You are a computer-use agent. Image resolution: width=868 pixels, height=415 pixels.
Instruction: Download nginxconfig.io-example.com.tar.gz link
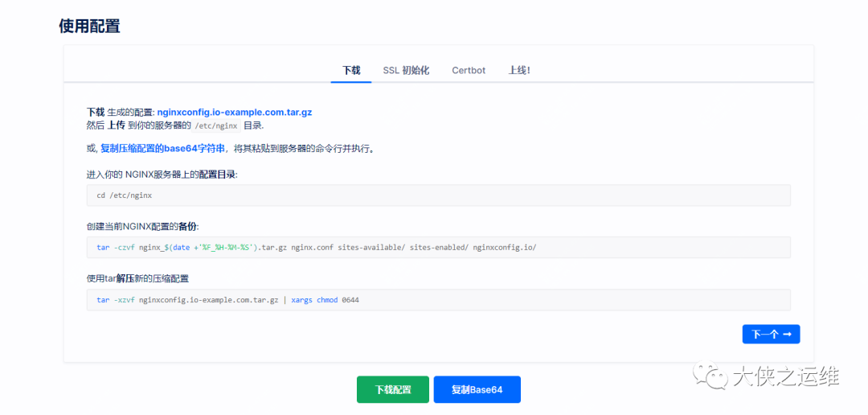pos(234,112)
